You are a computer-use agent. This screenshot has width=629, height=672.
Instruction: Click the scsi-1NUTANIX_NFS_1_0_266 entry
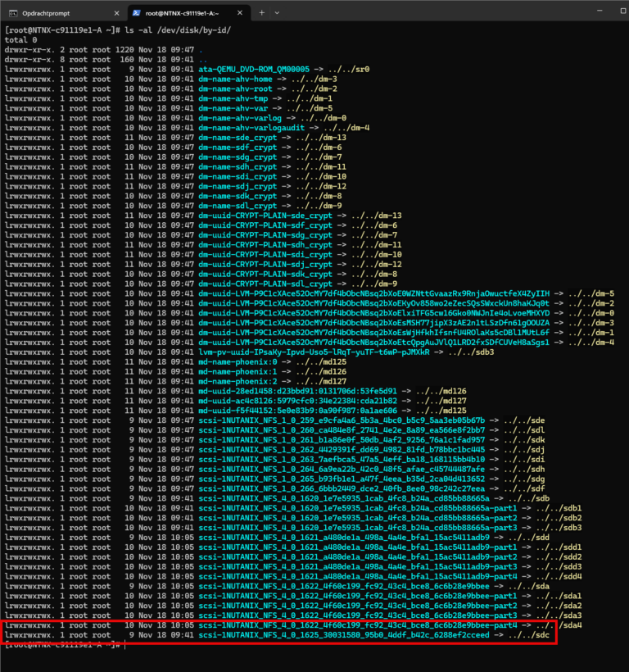[x=342, y=488]
